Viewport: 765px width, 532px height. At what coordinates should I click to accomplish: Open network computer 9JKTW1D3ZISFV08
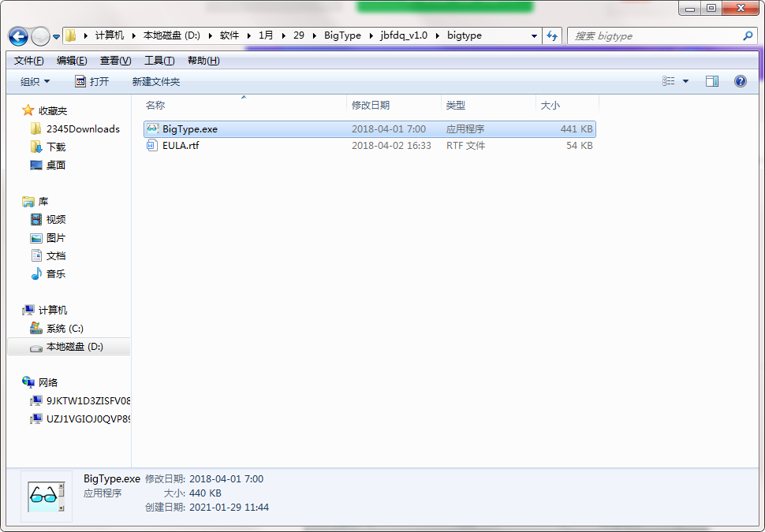click(x=88, y=401)
